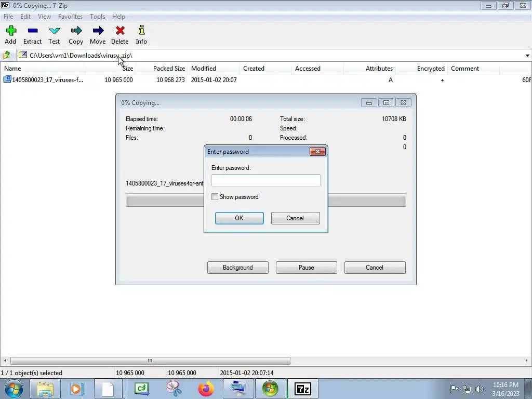Screen dimensions: 532x399
Task: Open the Tools menu
Action: 97,16
